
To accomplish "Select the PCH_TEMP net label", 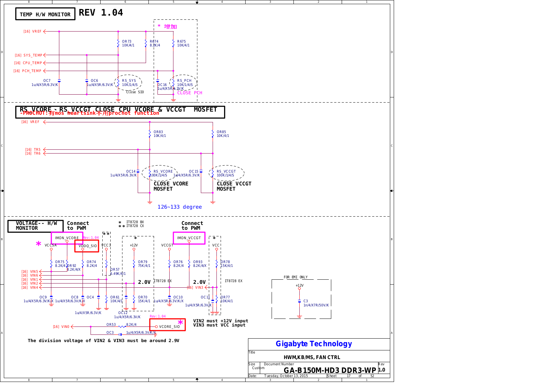I will [x=32, y=71].
